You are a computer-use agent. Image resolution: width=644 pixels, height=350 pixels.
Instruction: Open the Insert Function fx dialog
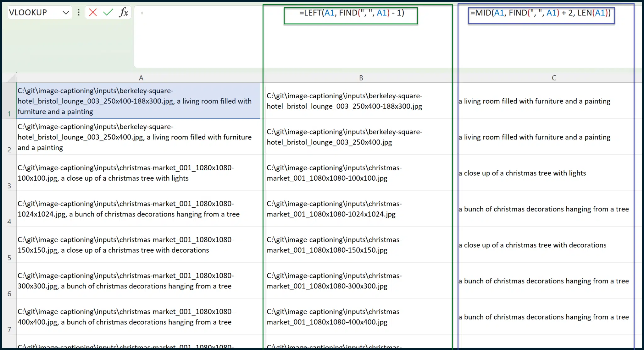point(124,13)
